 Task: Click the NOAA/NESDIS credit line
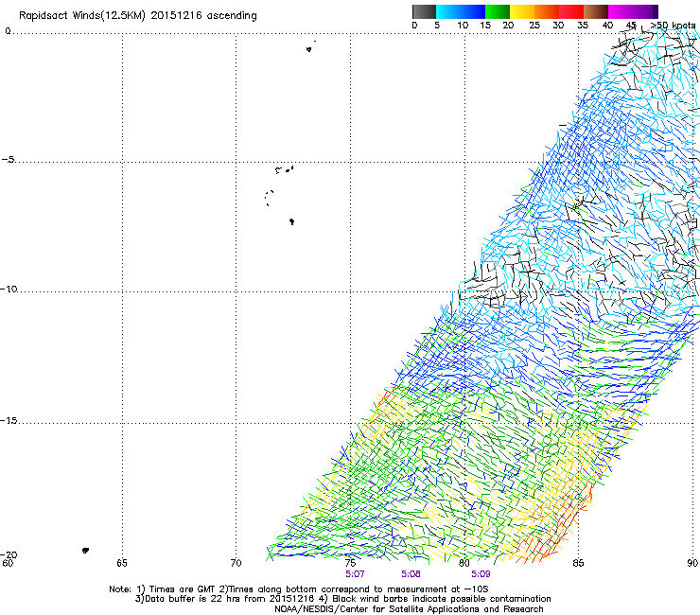click(409, 609)
